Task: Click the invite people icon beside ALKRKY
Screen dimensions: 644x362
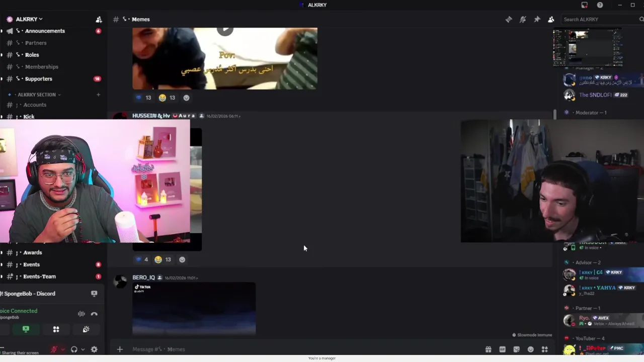Action: pos(99,19)
